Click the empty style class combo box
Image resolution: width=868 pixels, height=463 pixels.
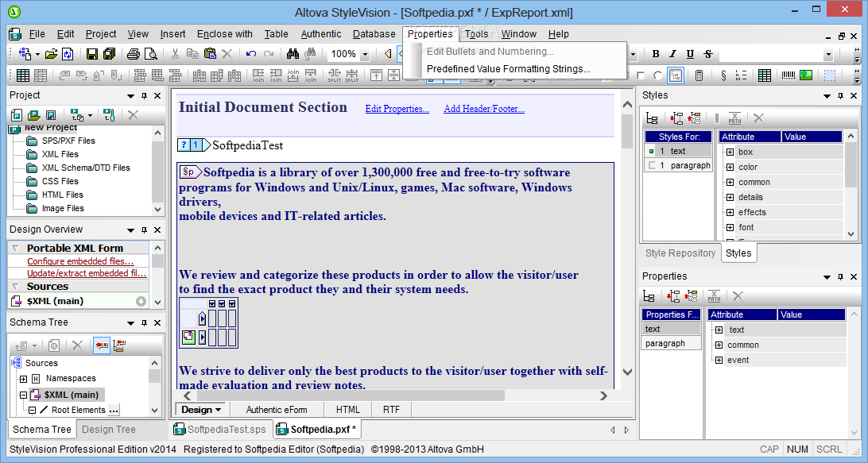click(776, 54)
